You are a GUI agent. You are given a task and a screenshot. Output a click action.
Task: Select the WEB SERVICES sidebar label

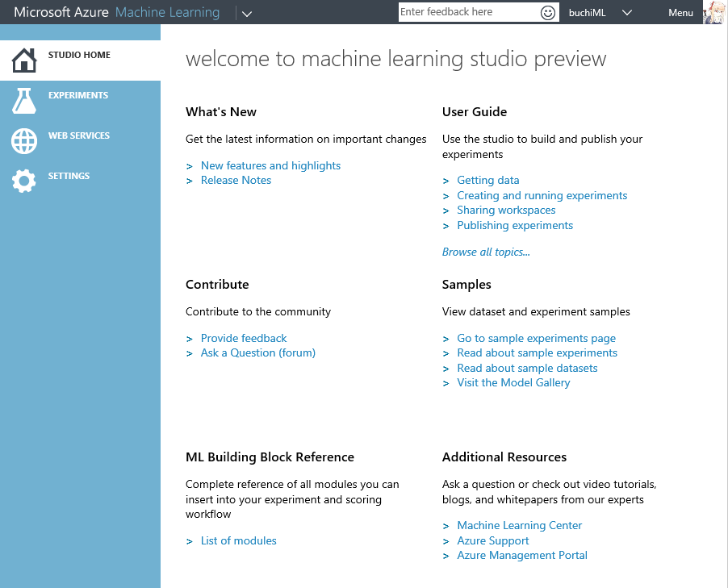coord(79,136)
